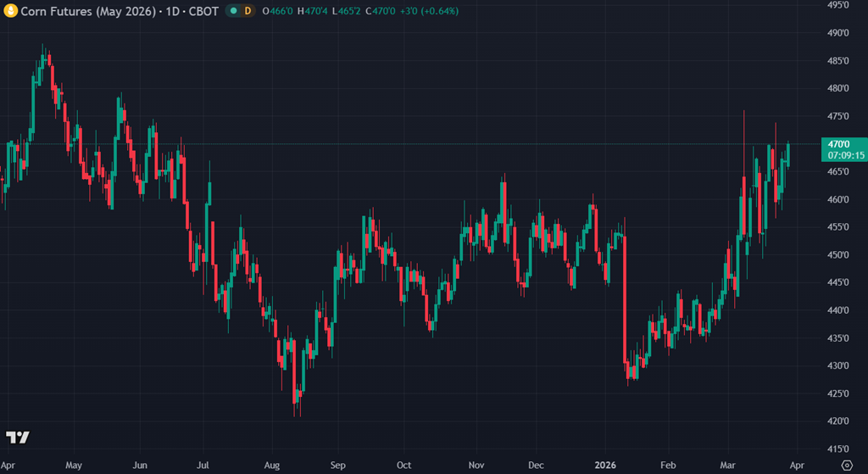
Task: Click the corn symbol icon in header
Action: (11, 11)
